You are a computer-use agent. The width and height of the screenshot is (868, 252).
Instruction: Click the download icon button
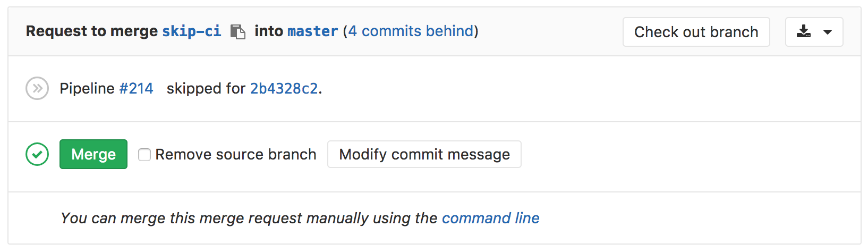pos(804,32)
